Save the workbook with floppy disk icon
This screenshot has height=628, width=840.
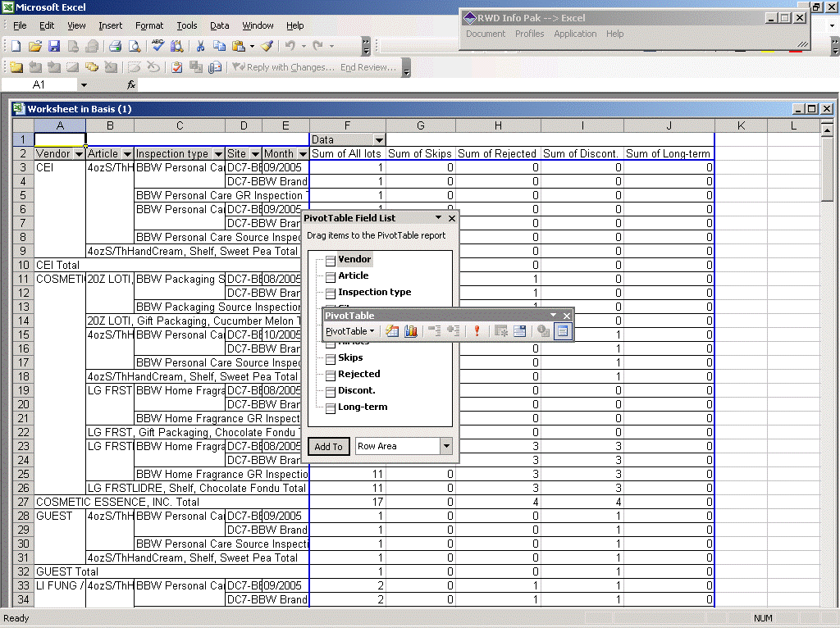pos(54,46)
